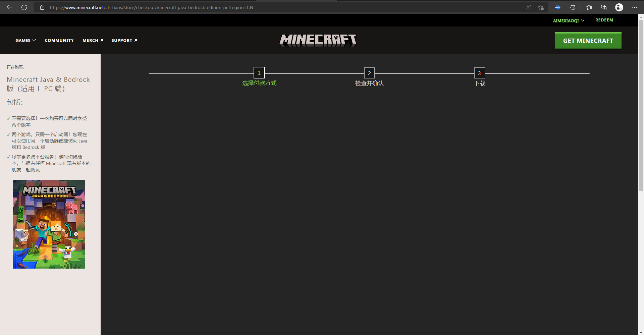Open the blue extension icon in the toolbar
This screenshot has width=644, height=335.
point(558,7)
